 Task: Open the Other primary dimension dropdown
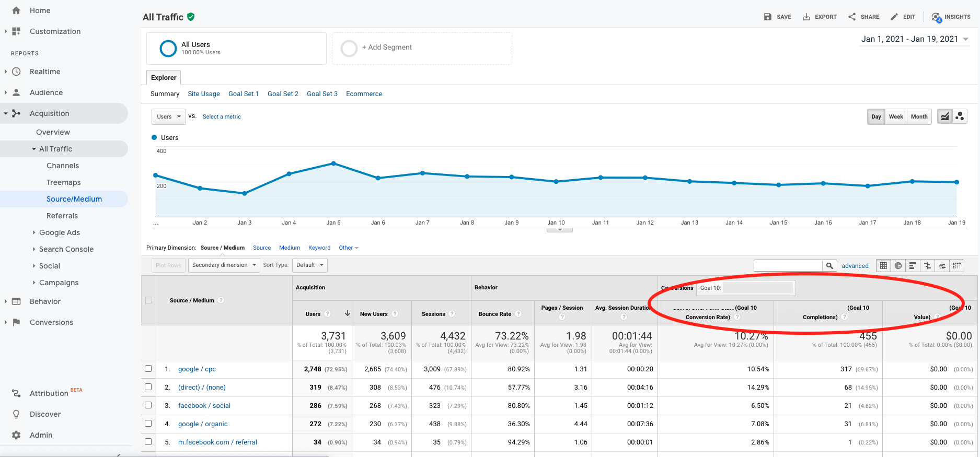tap(349, 248)
